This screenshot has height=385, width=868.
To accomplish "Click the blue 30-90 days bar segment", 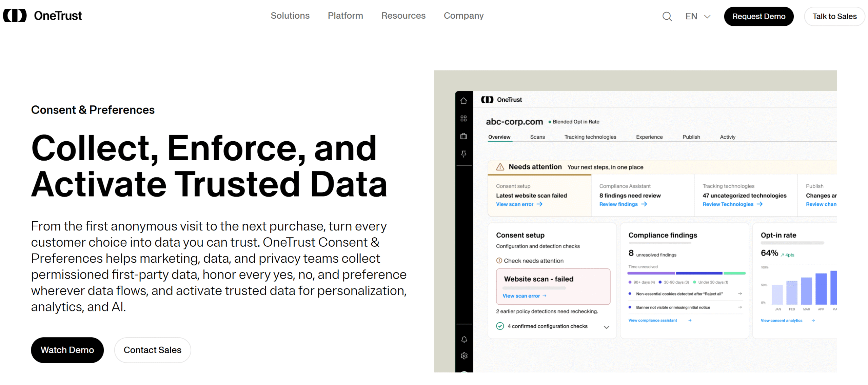I will click(x=699, y=273).
